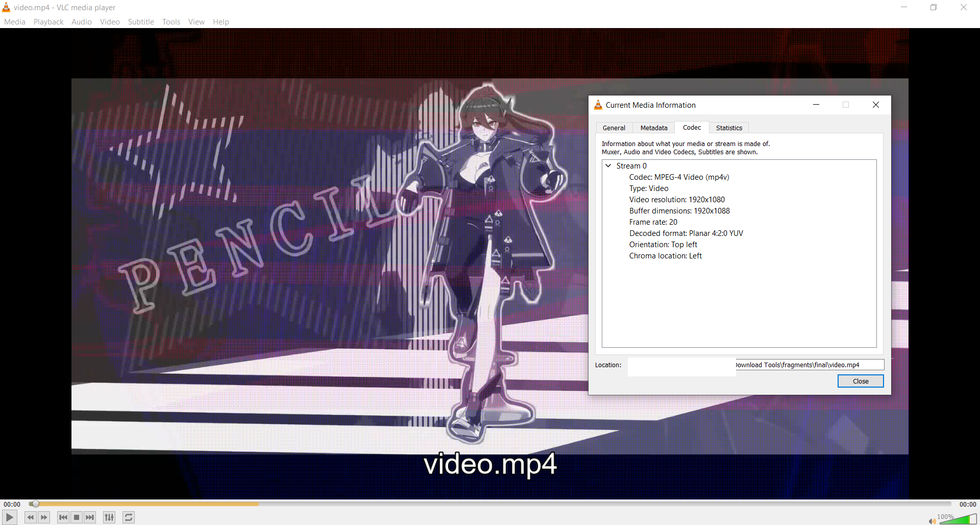
Task: Select the 'Orientation: Top left' row
Action: pos(663,245)
